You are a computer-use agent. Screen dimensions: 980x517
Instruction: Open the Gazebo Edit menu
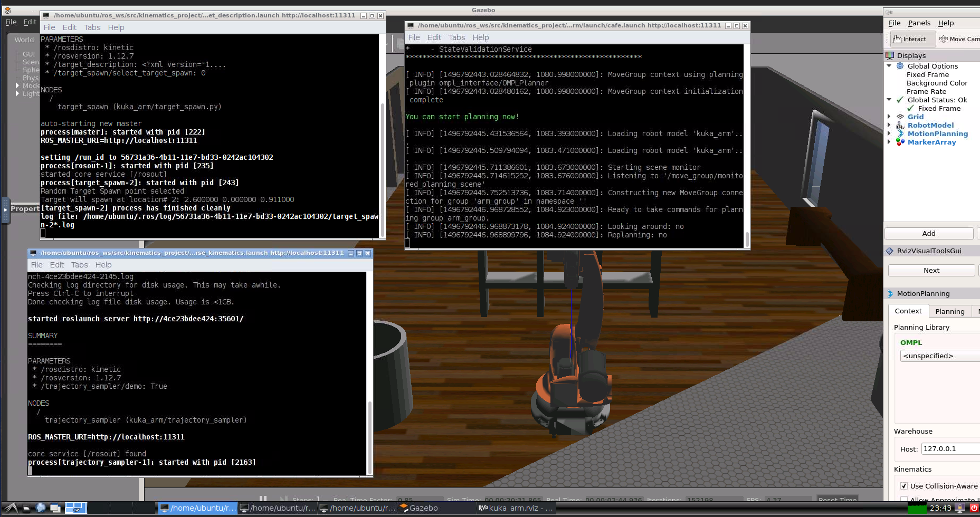tap(30, 22)
